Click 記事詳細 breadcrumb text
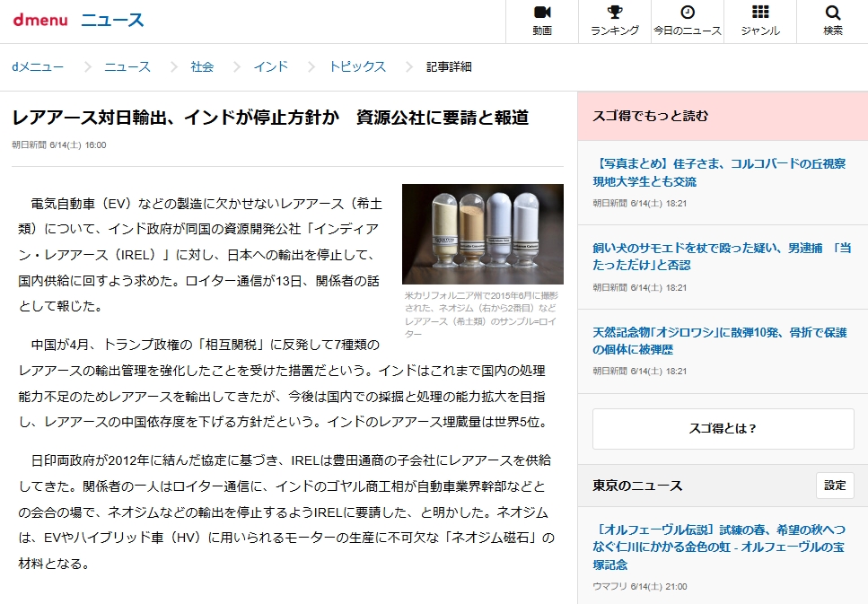Image resolution: width=868 pixels, height=604 pixels. [x=449, y=67]
